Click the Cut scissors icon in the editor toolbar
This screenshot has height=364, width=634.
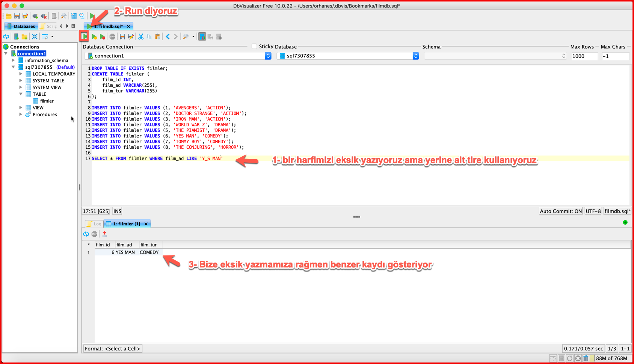tap(141, 37)
